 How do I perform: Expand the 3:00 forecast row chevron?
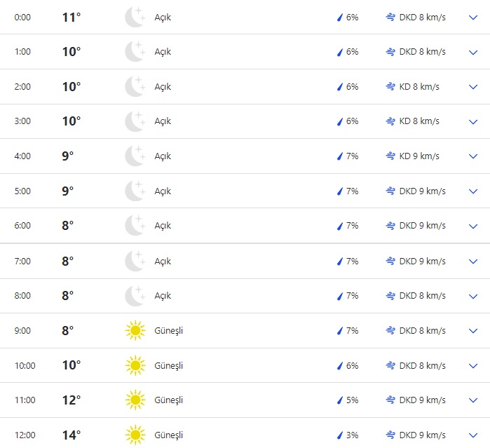[472, 121]
